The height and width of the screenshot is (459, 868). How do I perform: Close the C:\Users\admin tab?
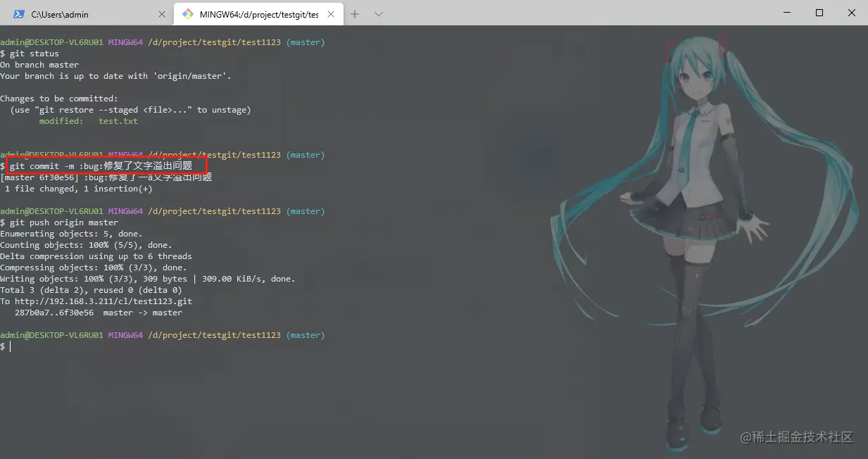tap(162, 14)
